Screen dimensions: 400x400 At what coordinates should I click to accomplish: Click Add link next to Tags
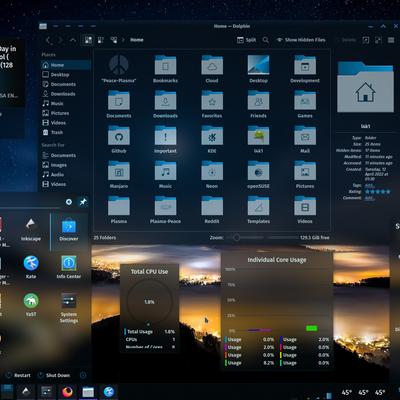(x=369, y=185)
